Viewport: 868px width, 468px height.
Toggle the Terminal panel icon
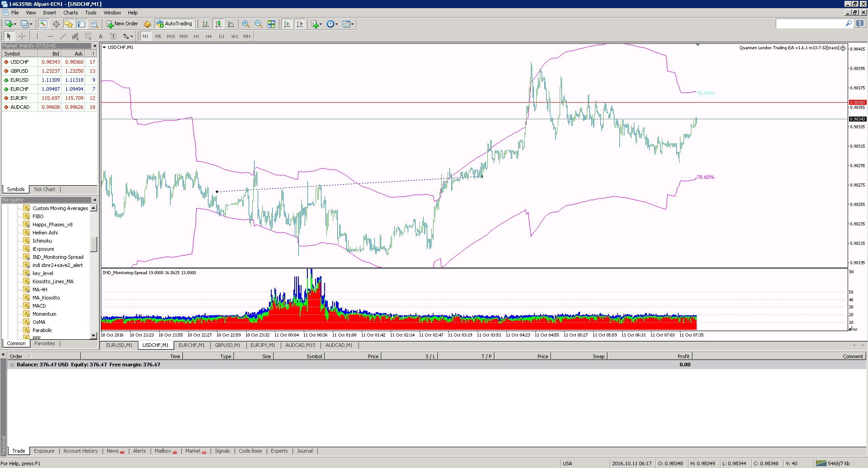[x=81, y=24]
